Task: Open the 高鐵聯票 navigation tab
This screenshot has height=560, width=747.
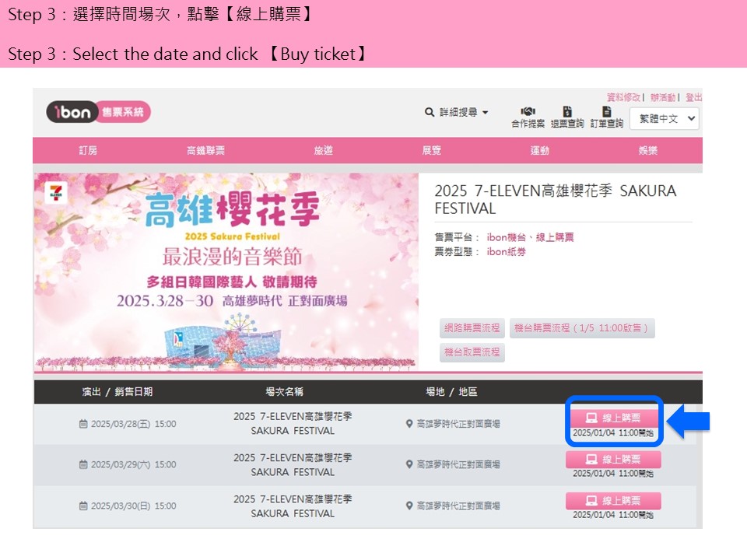Action: click(205, 150)
